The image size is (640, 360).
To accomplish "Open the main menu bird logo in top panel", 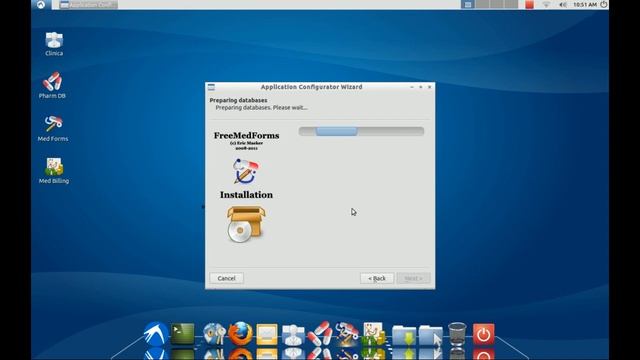I will tap(41, 4).
